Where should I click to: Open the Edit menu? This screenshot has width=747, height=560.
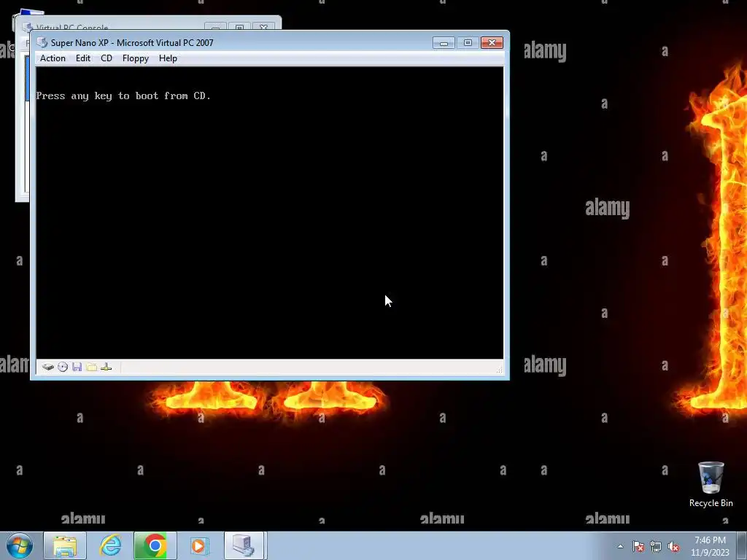click(x=83, y=58)
